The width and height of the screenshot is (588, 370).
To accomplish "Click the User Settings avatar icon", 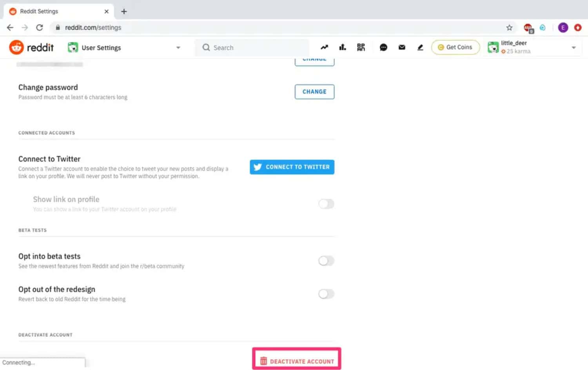I will tap(73, 47).
